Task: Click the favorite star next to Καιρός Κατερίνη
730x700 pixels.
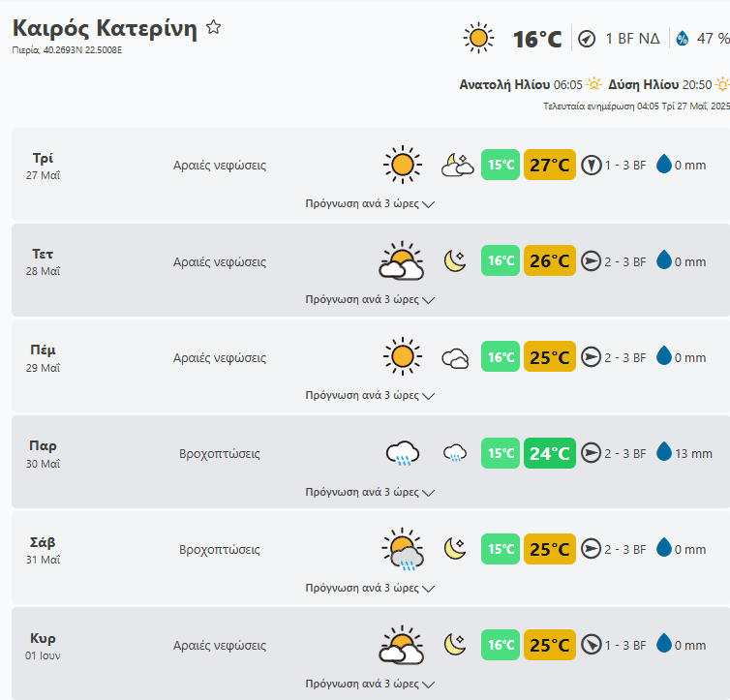Action: (214, 28)
